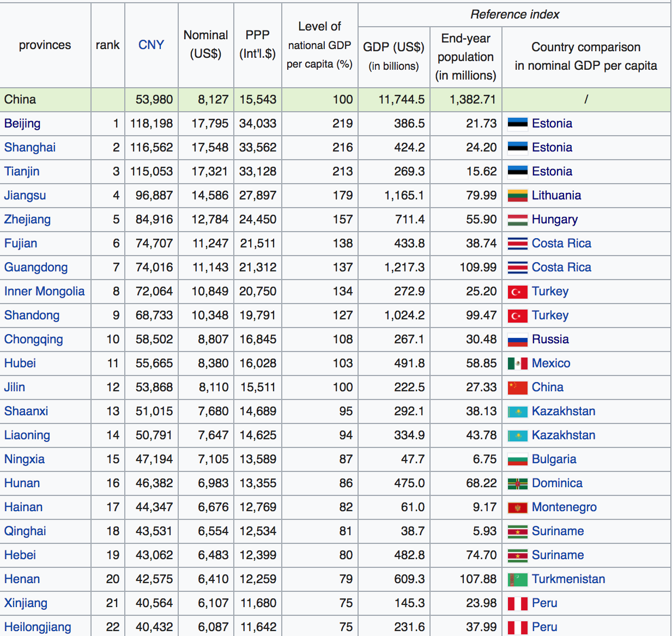672x636 pixels.
Task: Open the CNY column header link
Action: pos(151,45)
